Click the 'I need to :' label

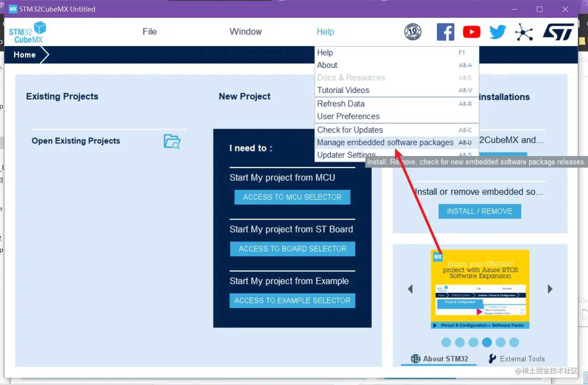[x=251, y=148]
